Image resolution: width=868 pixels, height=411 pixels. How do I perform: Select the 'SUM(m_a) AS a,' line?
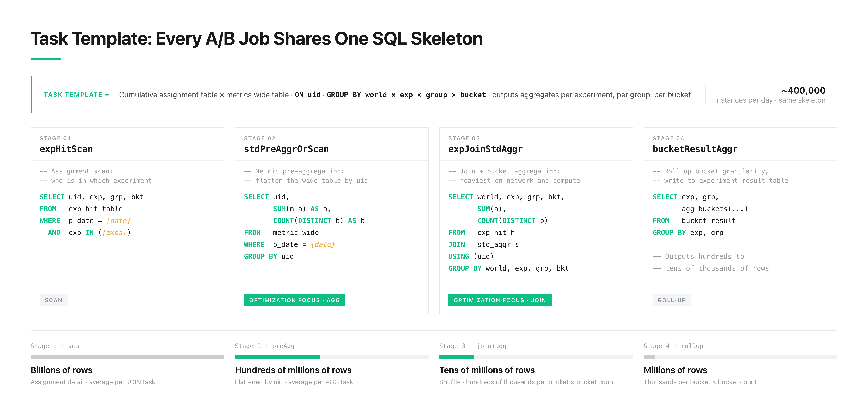pos(302,209)
